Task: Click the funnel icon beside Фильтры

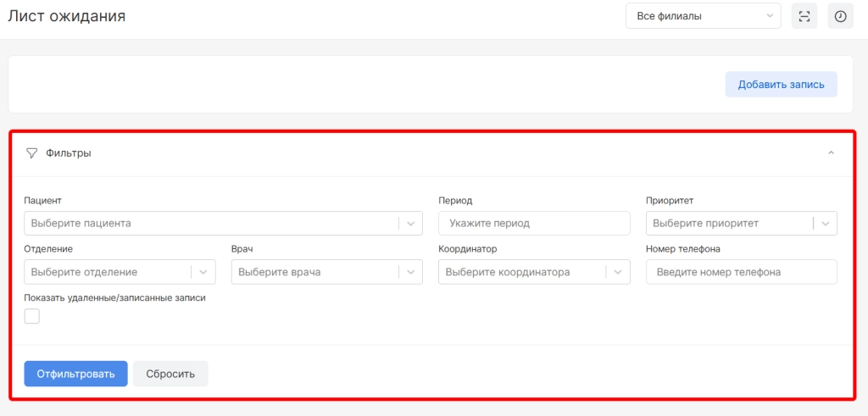Action: [32, 153]
